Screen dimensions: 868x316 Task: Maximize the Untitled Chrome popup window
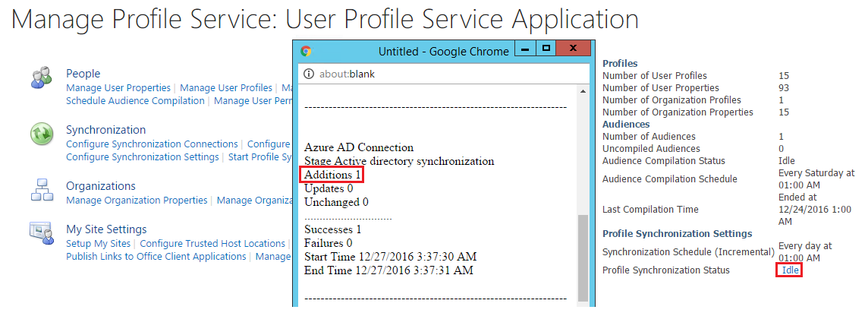pyautogui.click(x=546, y=48)
